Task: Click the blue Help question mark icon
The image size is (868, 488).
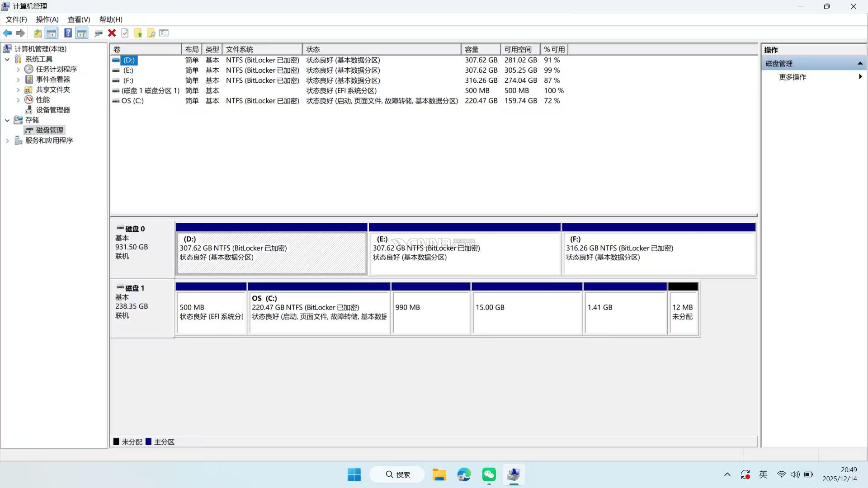Action: pos(68,33)
